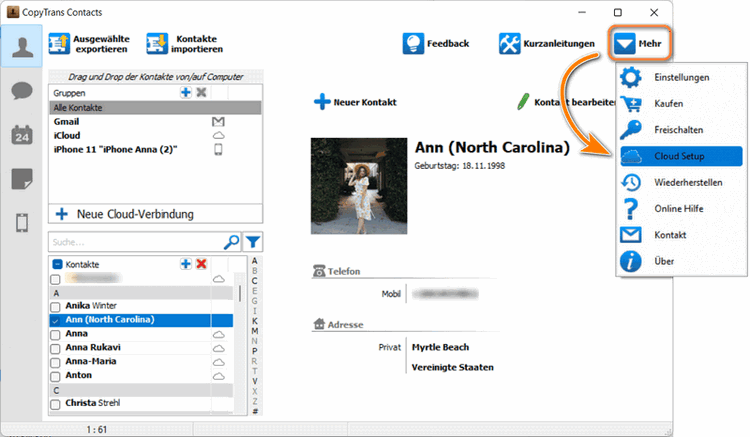Jump to letter V in alphabet index
The width and height of the screenshot is (750, 437).
[x=254, y=381]
